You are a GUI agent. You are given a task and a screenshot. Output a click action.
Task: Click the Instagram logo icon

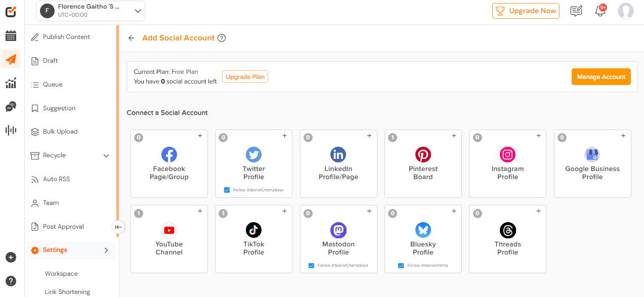pos(507,154)
